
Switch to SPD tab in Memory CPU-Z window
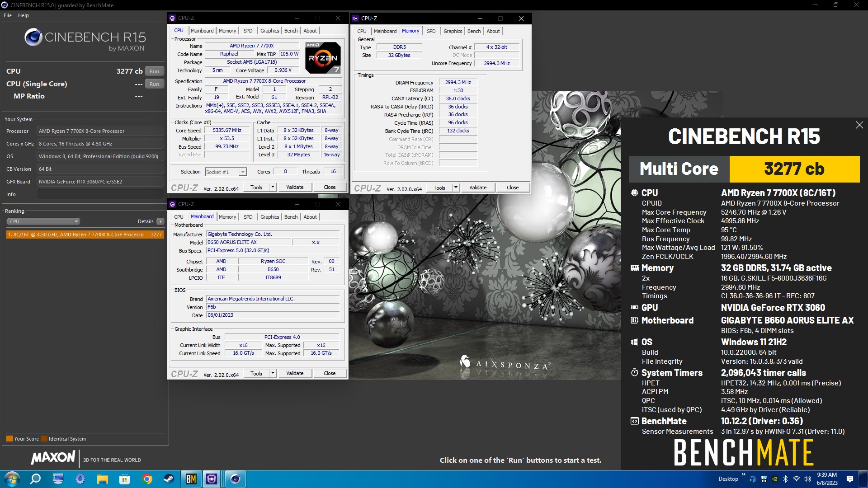(x=431, y=31)
